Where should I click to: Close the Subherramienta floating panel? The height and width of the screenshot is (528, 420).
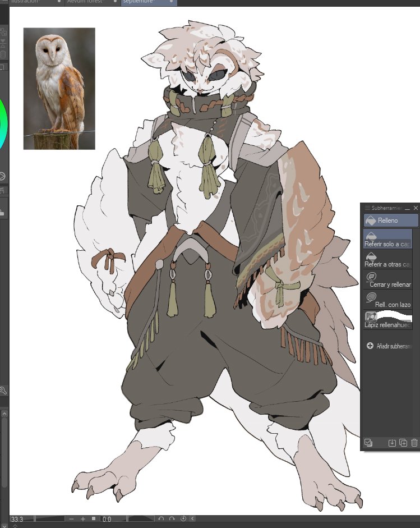click(x=416, y=208)
